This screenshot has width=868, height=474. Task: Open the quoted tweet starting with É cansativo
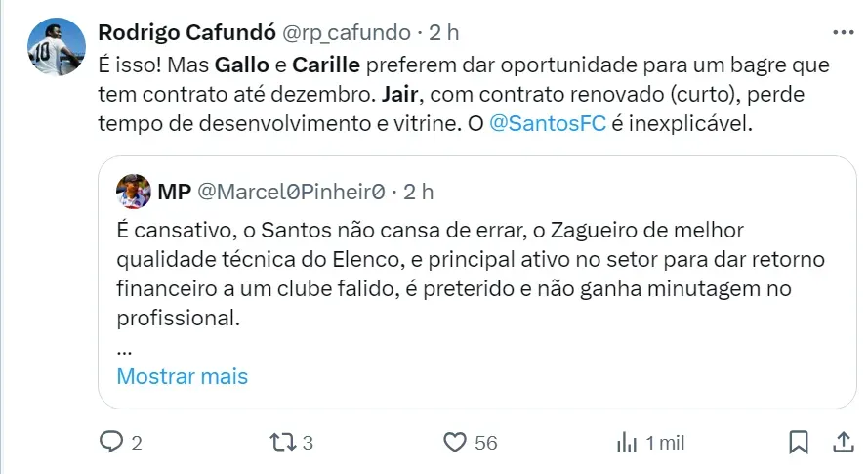(469, 275)
